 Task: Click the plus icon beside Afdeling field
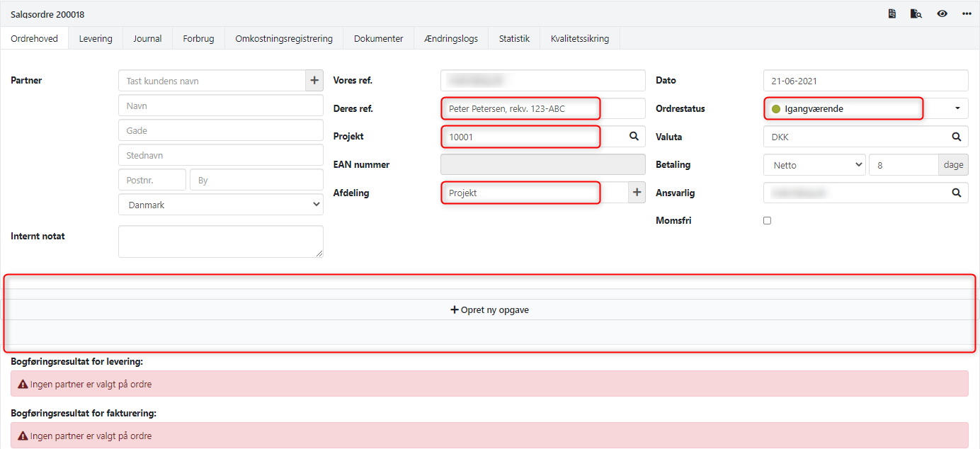tap(637, 193)
